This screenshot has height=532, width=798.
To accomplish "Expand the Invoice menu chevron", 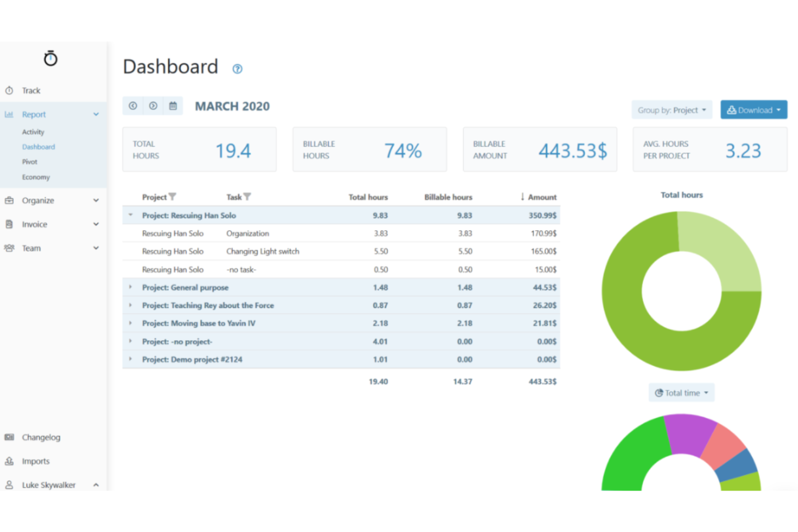I will [96, 224].
